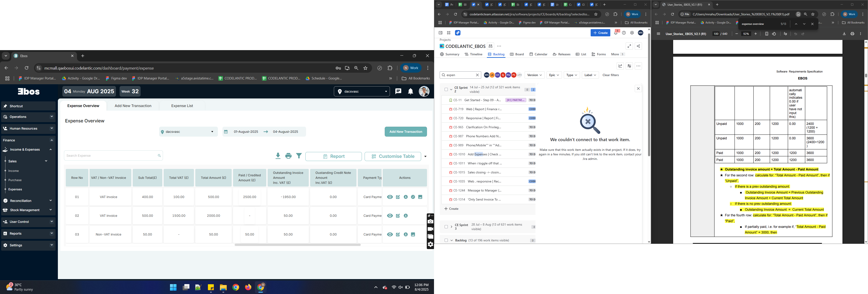The height and width of the screenshot is (294, 868).
Task: Open the Expenses link in Ebos sidebar
Action: tap(15, 190)
